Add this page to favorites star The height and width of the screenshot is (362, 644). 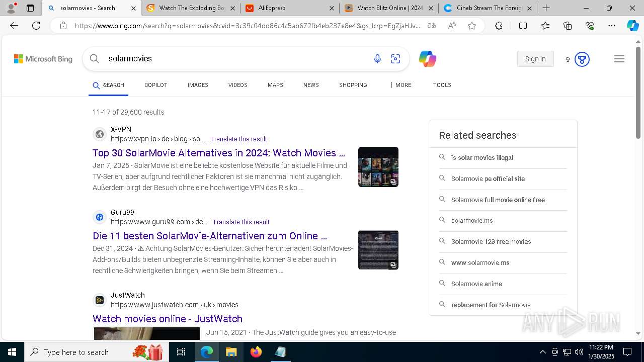(x=472, y=26)
